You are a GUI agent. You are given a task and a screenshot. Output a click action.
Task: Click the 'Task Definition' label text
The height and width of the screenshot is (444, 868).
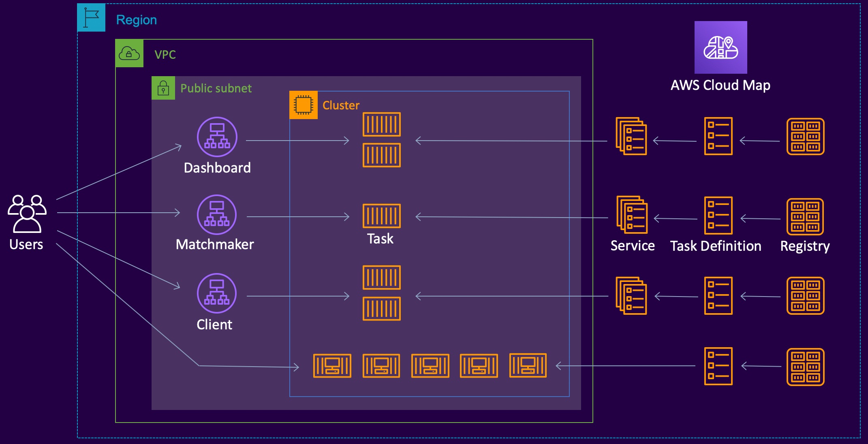716,246
